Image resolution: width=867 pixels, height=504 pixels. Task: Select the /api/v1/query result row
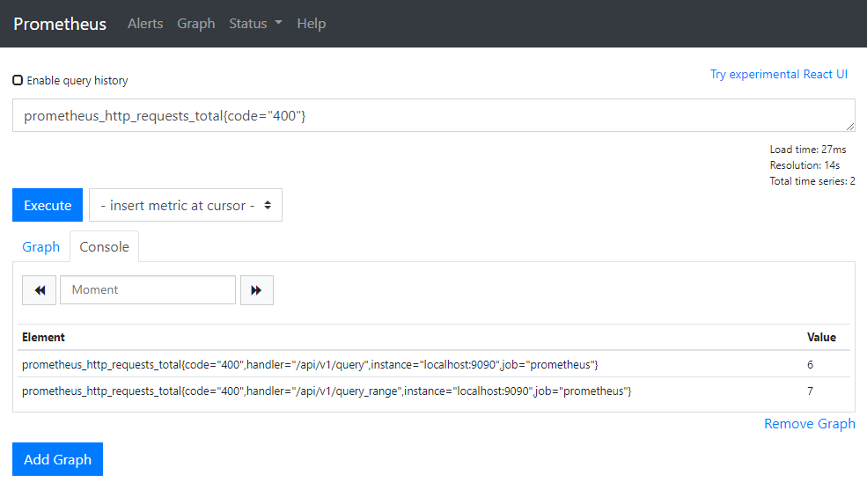tap(310, 364)
